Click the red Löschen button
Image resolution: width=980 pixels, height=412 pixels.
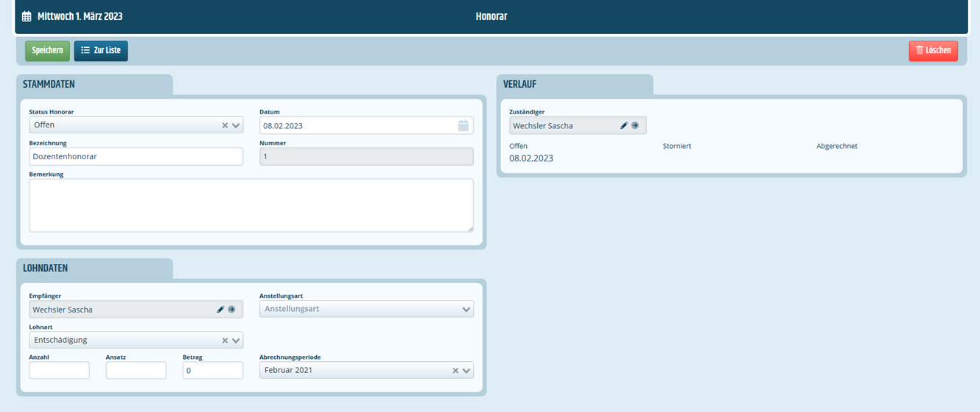(x=934, y=50)
